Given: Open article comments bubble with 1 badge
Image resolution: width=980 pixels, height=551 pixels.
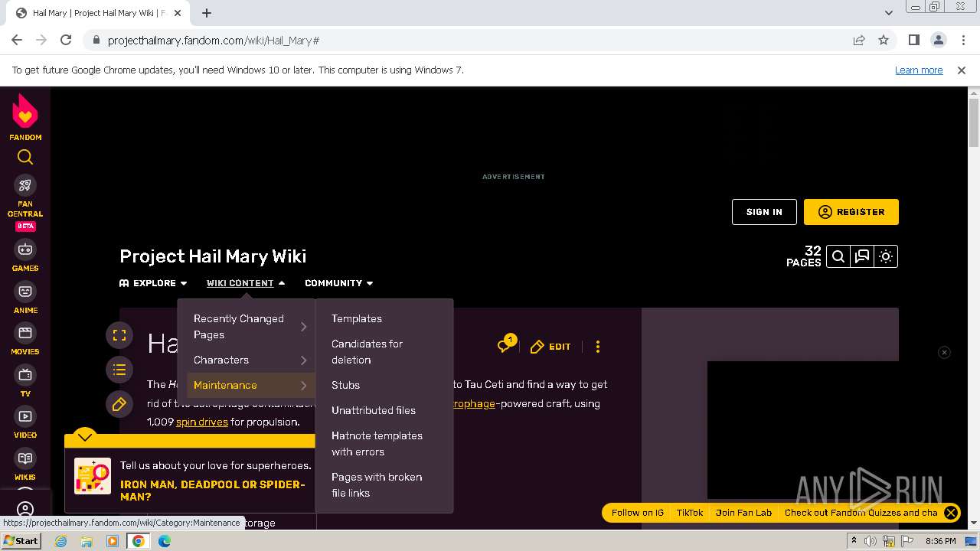Looking at the screenshot, I should (505, 345).
